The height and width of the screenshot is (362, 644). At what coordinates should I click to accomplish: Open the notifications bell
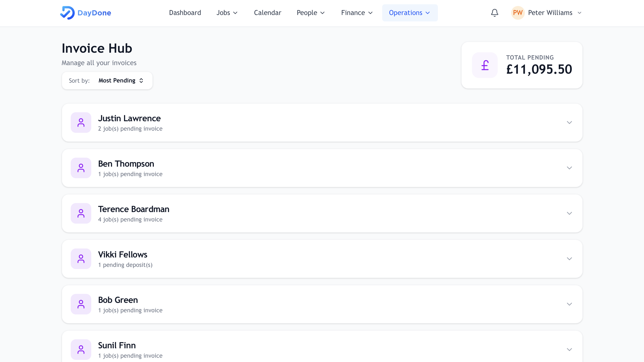pos(494,13)
